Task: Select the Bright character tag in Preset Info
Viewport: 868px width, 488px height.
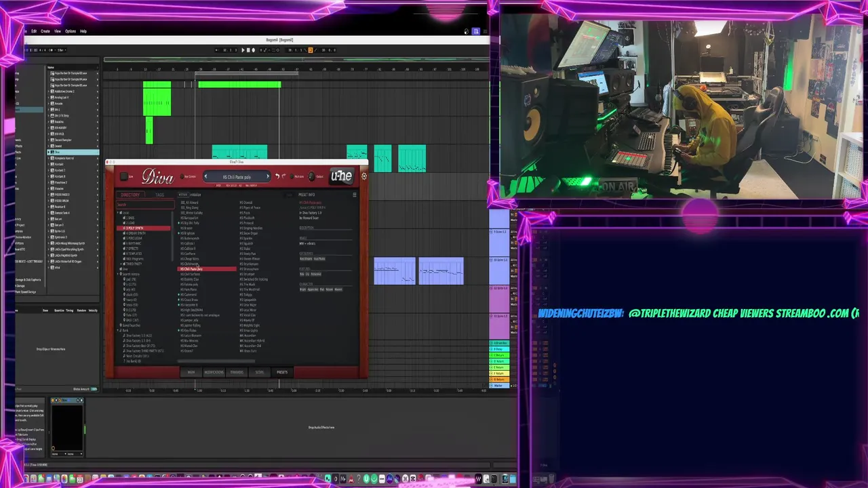Action: [x=303, y=289]
